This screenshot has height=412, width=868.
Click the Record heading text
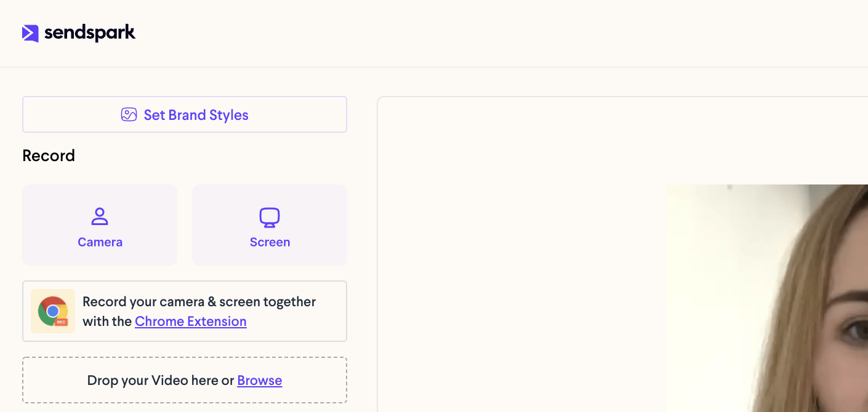[x=49, y=156]
